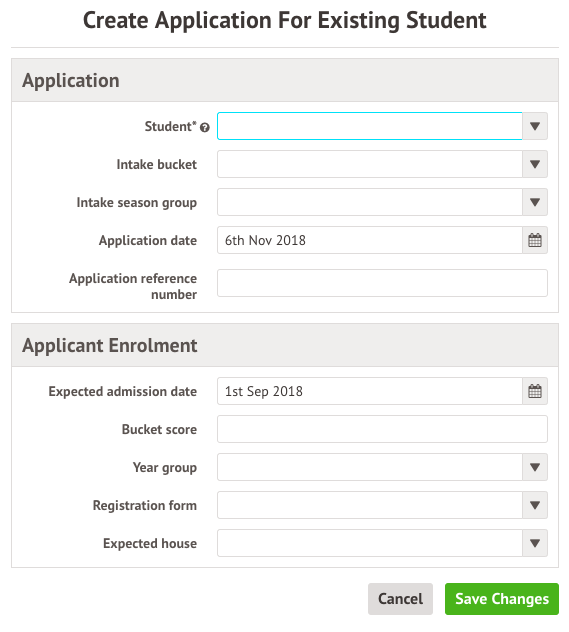Image resolution: width=569 pixels, height=632 pixels.
Task: Open the Application date calendar picker
Action: pyautogui.click(x=535, y=240)
